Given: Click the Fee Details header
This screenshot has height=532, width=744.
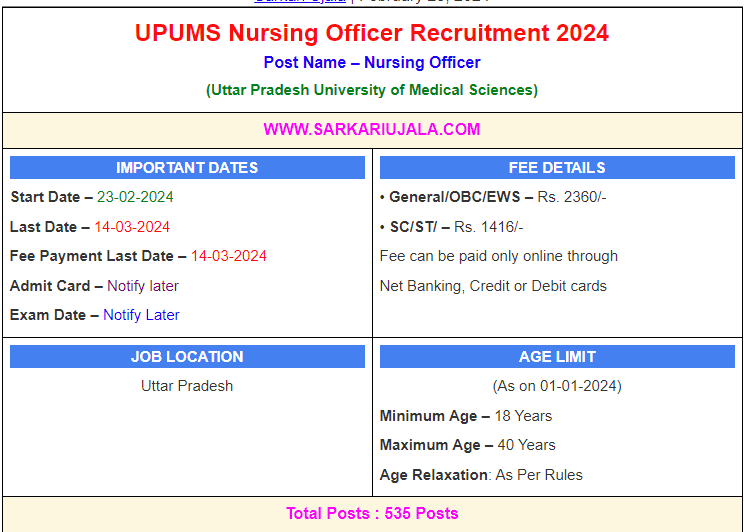Looking at the screenshot, I should click(x=557, y=168).
